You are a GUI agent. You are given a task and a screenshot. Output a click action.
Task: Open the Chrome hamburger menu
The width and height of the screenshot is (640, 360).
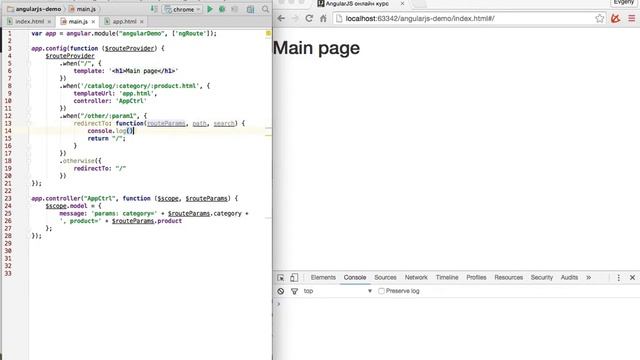click(631, 18)
